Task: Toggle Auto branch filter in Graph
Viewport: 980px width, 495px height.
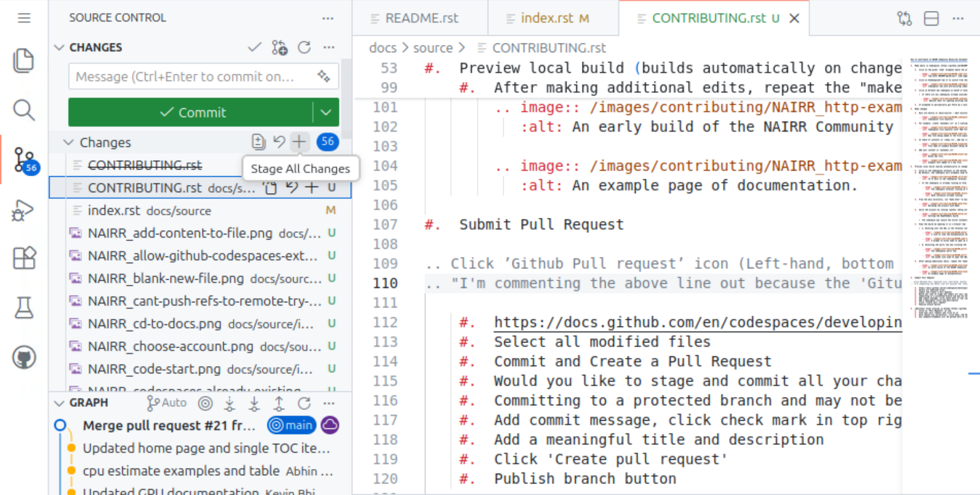Action: (167, 403)
